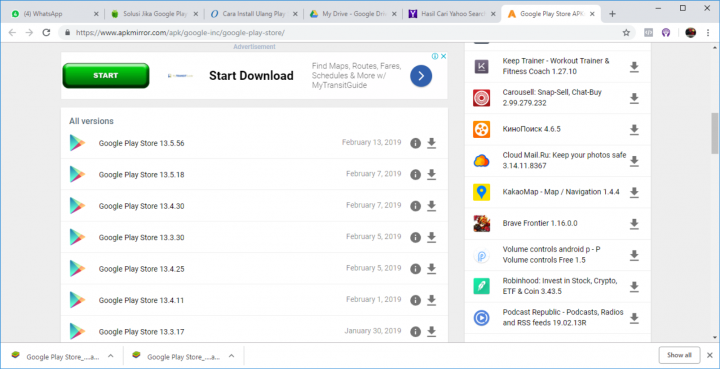Open info for Google Play Store 13.4.11
Screen dimensions: 720x369
(x=416, y=300)
